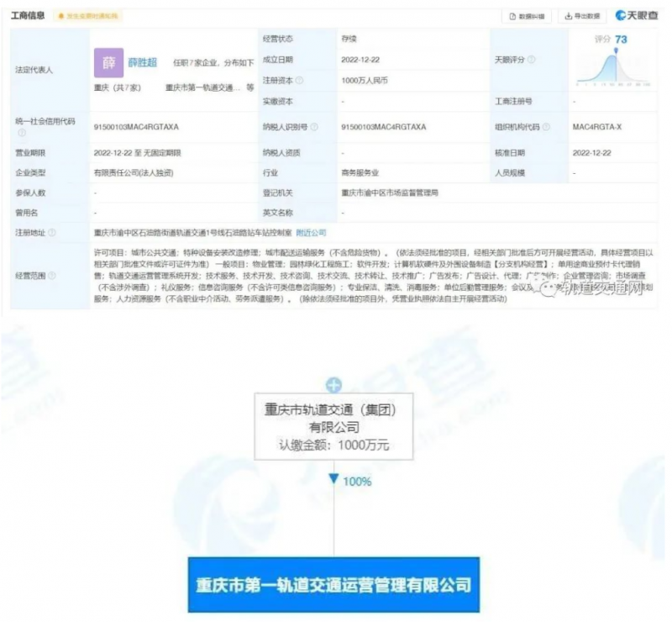Click the 2022-12-22 至 无固定期限 value
The height and width of the screenshot is (622, 672).
pos(138,153)
